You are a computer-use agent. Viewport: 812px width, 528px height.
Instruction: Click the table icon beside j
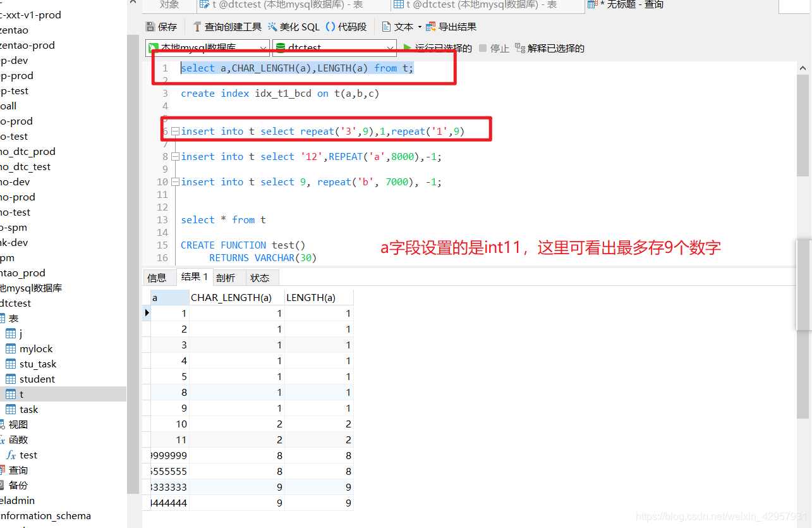(11, 333)
